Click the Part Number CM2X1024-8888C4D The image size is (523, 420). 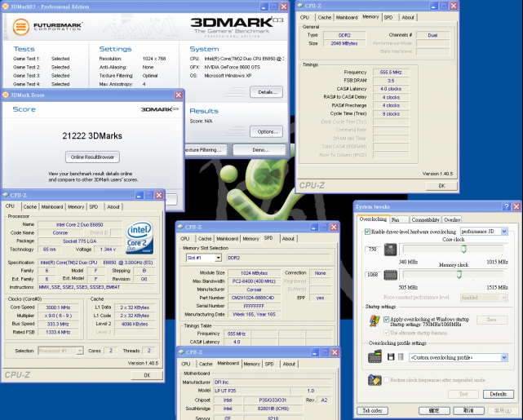(255, 298)
